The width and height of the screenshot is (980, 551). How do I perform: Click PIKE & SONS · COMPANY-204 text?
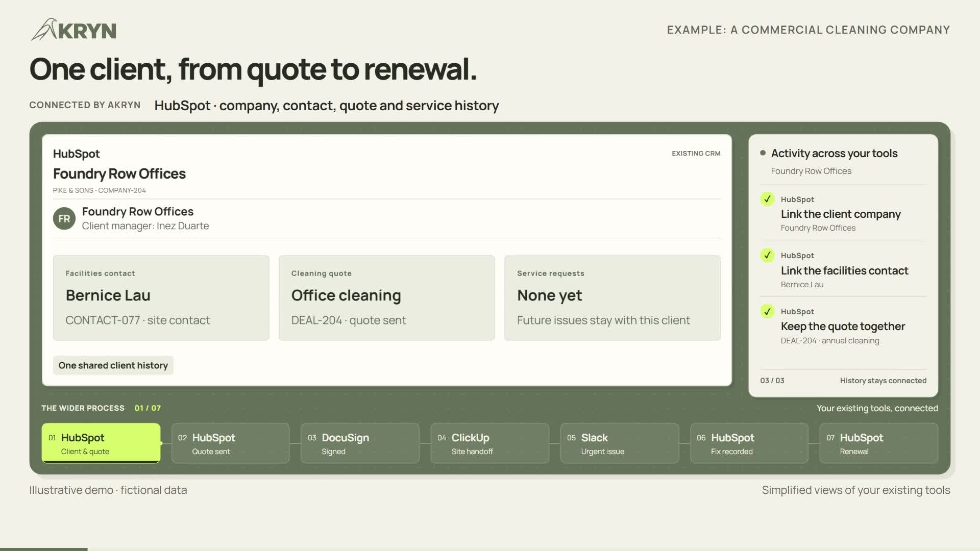[x=100, y=190]
